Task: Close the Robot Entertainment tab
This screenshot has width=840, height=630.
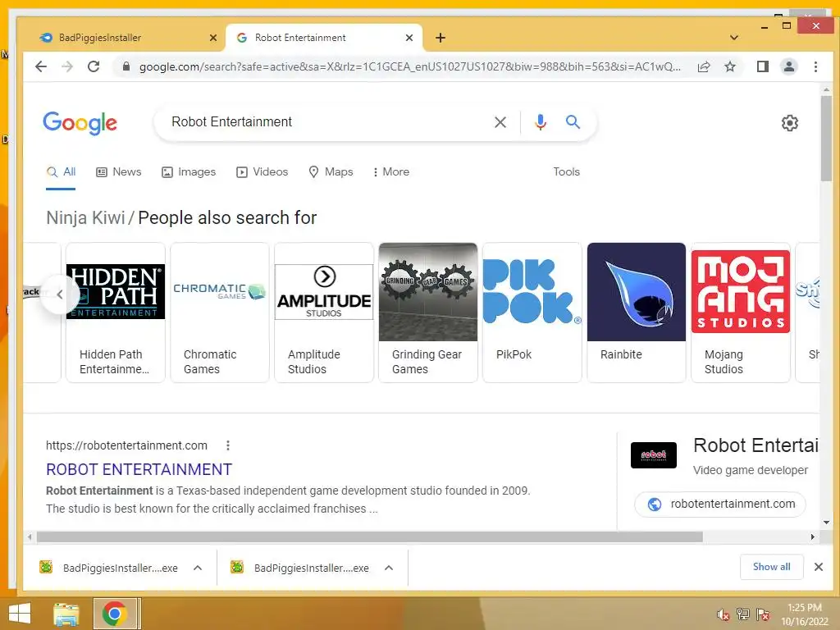Action: (x=409, y=38)
